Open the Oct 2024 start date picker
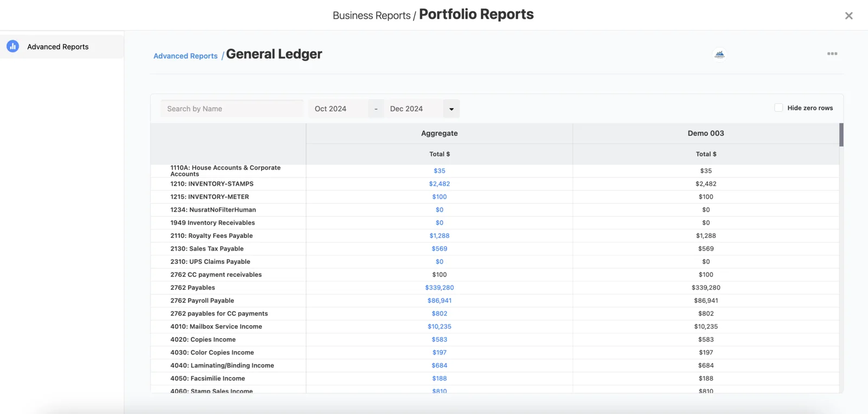The height and width of the screenshot is (414, 868). (x=339, y=109)
